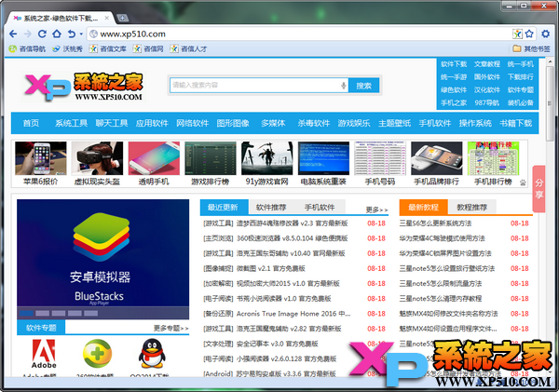Close the 系统之家 browser tab
559x392 pixels.
point(106,18)
